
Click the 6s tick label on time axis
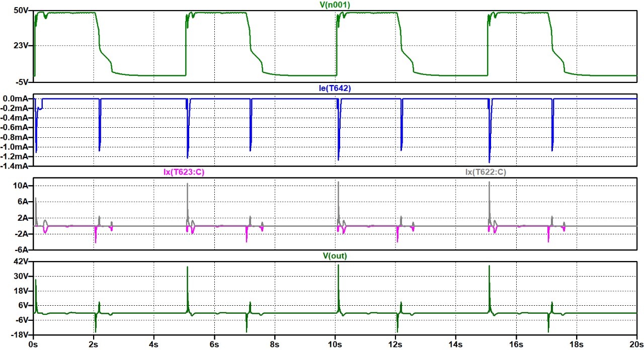click(214, 344)
